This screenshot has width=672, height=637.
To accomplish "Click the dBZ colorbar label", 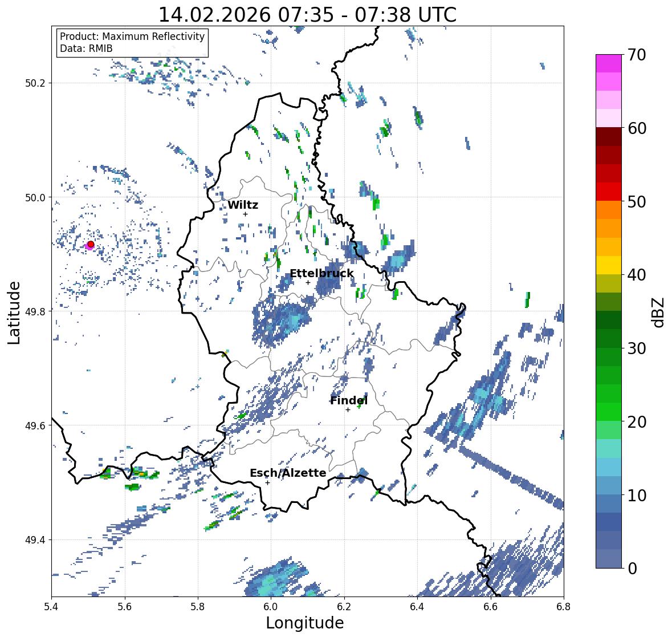I will click(x=659, y=312).
